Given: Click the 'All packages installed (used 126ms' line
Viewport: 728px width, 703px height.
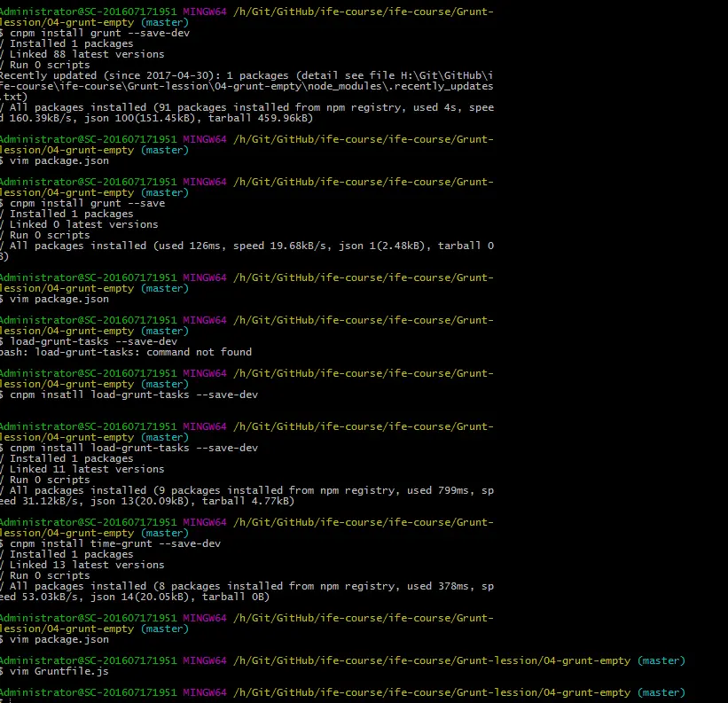Looking at the screenshot, I should point(247,246).
